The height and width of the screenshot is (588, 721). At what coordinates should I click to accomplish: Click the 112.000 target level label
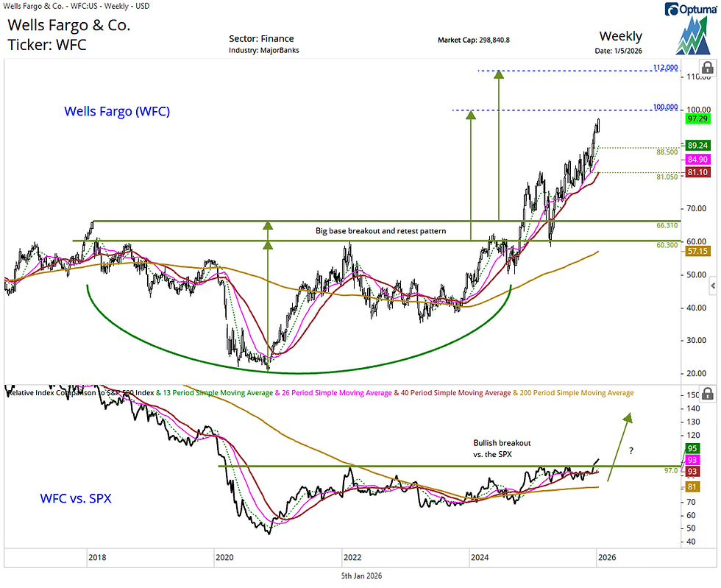pyautogui.click(x=665, y=68)
